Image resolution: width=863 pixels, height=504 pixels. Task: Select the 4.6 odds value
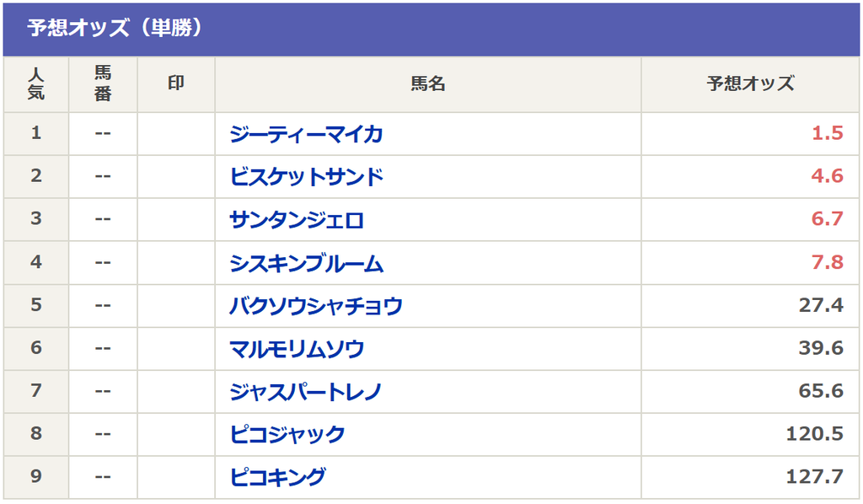point(828,176)
